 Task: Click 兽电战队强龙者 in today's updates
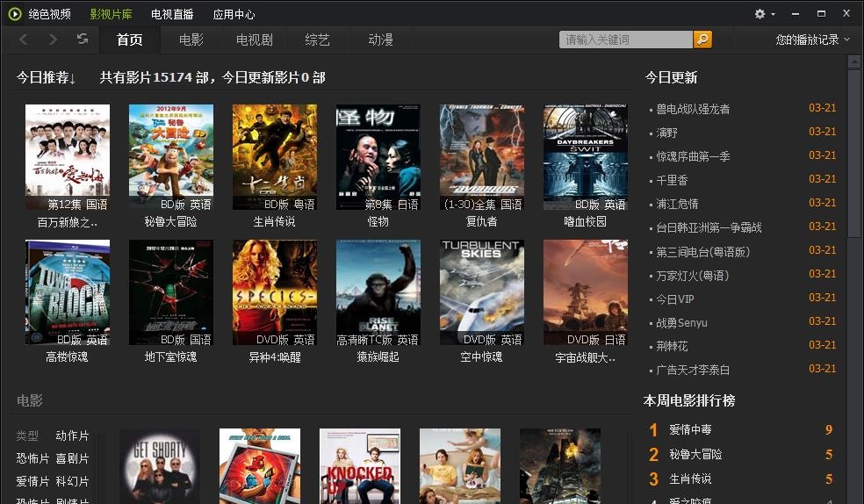pos(693,109)
